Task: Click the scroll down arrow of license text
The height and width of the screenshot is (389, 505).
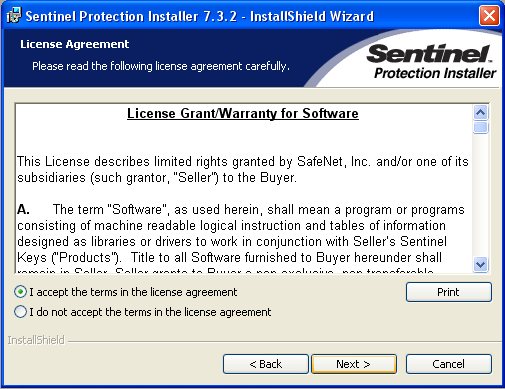Action: click(x=480, y=265)
